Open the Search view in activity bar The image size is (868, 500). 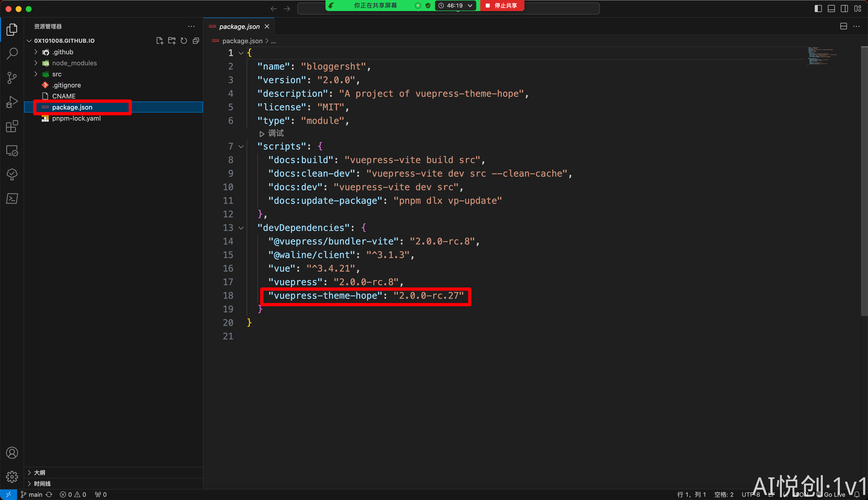12,54
